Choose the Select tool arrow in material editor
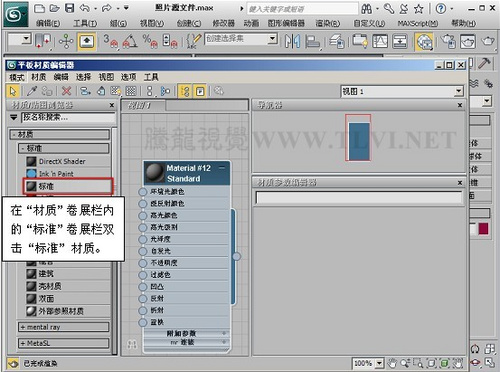This screenshot has height=372, width=500. point(13,91)
